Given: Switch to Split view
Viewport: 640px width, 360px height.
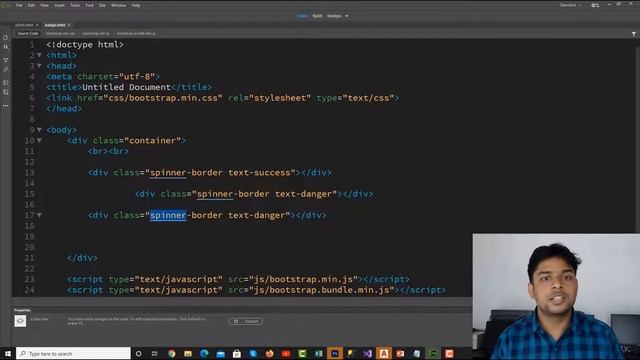Looking at the screenshot, I should point(317,16).
